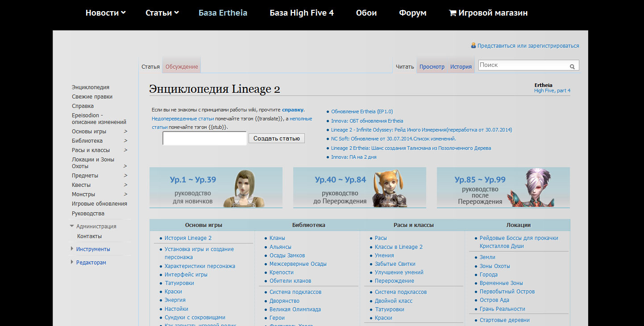Open the Классы в Lineage 2 link
Screen dimensions: 644x326
[x=399, y=247]
